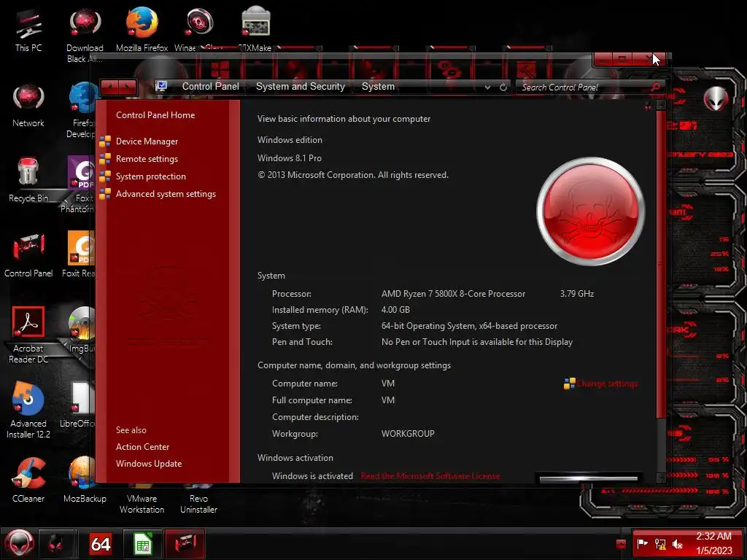Viewport: 747px width, 560px height.
Task: Click the red skull orb logo
Action: (591, 211)
